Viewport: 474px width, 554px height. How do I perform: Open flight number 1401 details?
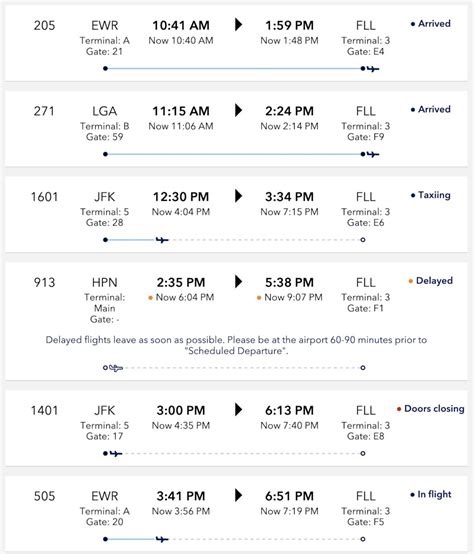click(45, 410)
